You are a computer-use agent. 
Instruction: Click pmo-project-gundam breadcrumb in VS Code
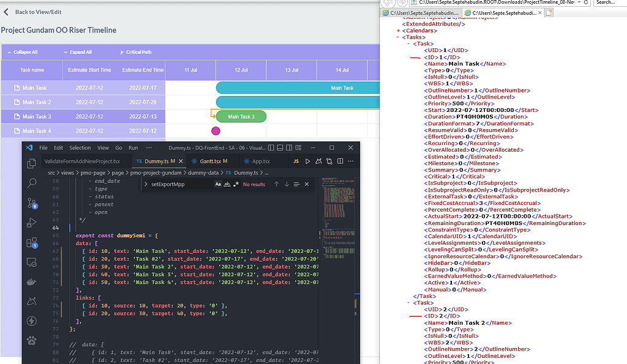click(x=156, y=173)
